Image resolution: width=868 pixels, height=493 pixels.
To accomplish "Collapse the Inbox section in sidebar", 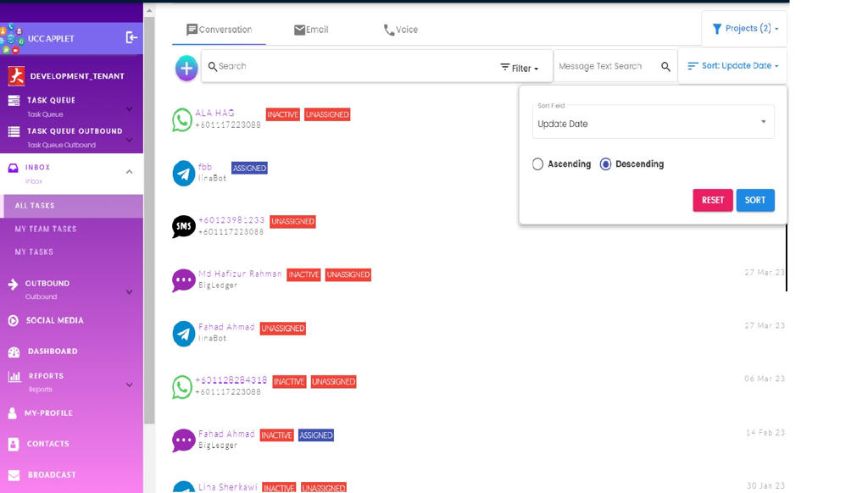I will coord(129,172).
